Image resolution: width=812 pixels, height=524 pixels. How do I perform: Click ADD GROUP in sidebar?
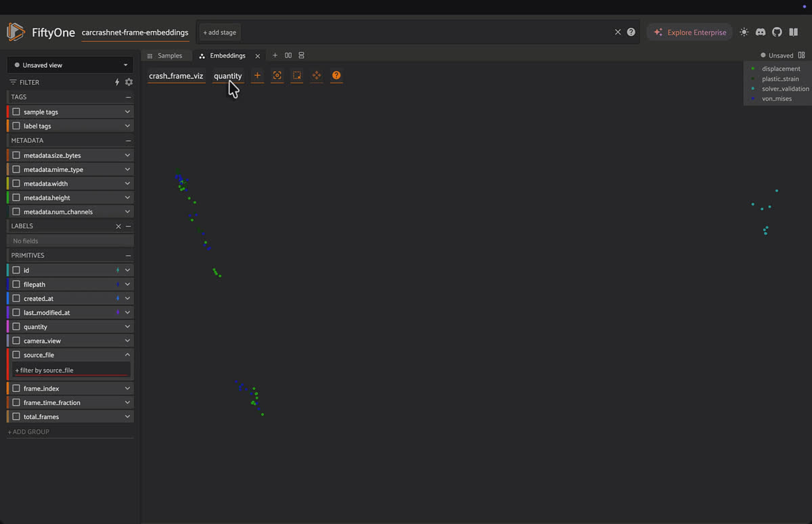pyautogui.click(x=28, y=432)
